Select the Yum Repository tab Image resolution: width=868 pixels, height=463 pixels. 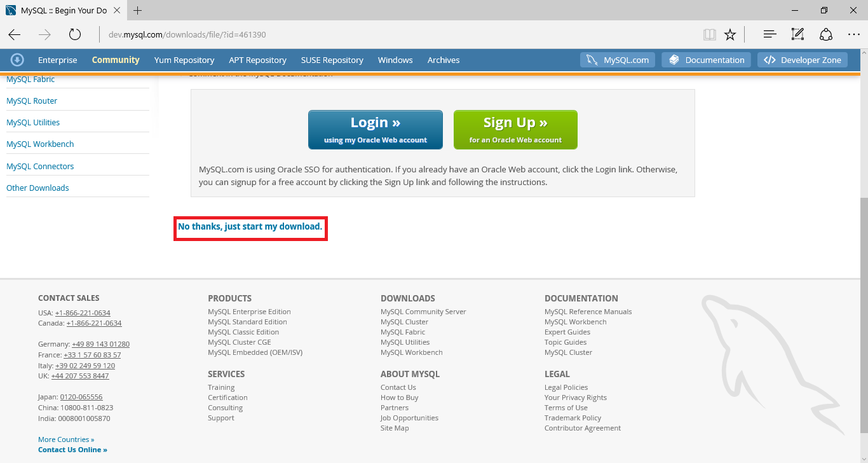point(184,60)
